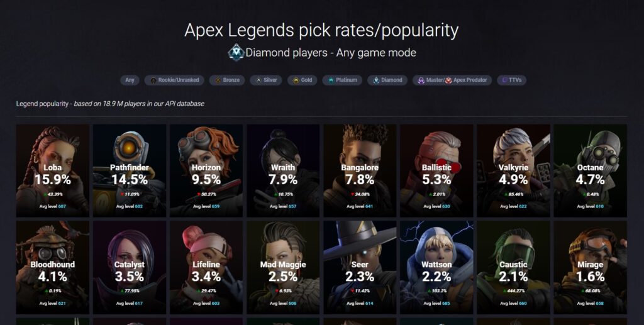The height and width of the screenshot is (325, 644).
Task: Open the Valkyrie legend card
Action: tap(513, 171)
